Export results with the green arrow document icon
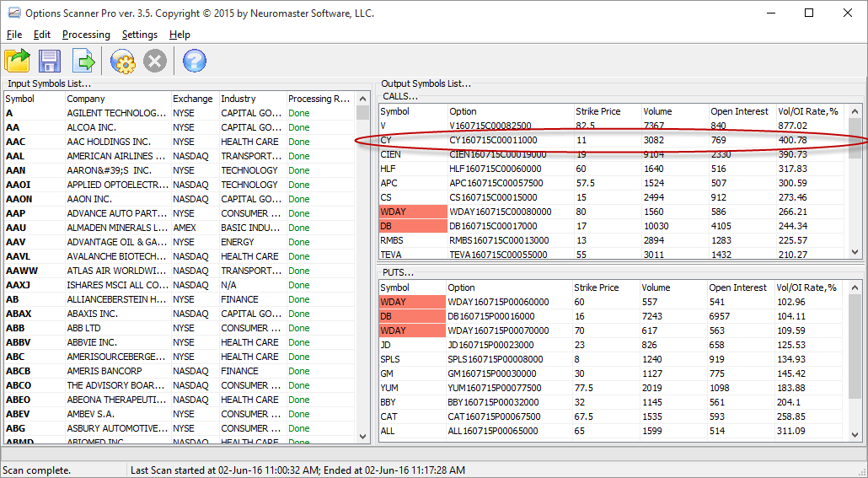Viewport: 868px width, 478px height. (83, 61)
